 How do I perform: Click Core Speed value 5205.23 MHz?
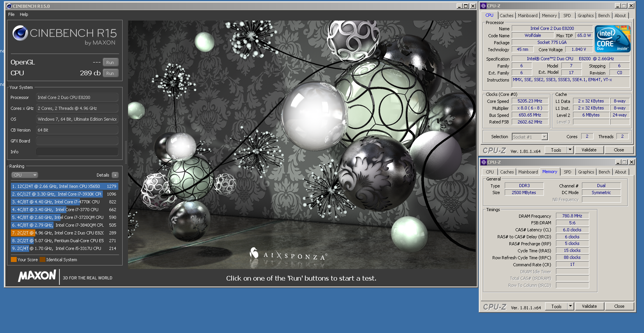[x=530, y=101]
